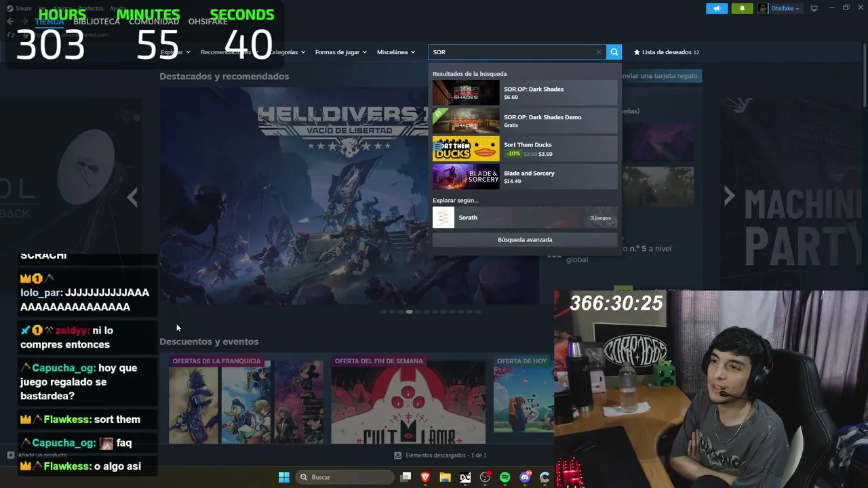The image size is (868, 488).
Task: Open the COMUNIDAD tab
Action: (x=154, y=22)
